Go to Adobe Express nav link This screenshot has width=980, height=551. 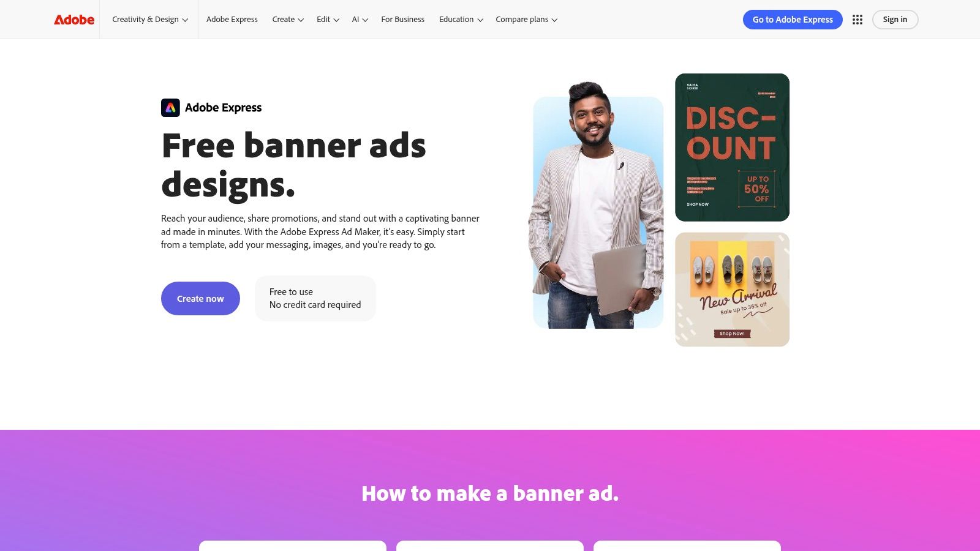point(232,20)
